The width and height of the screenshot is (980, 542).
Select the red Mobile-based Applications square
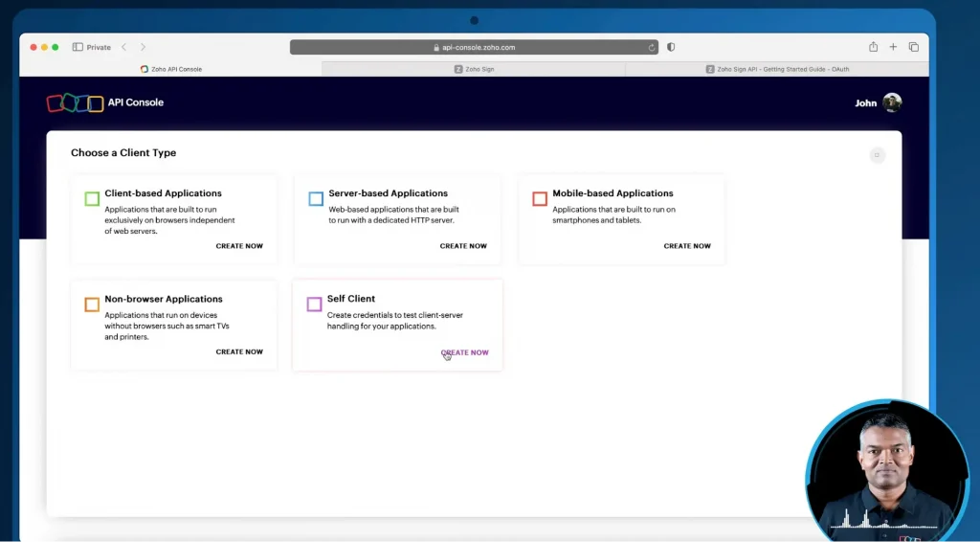coord(540,199)
